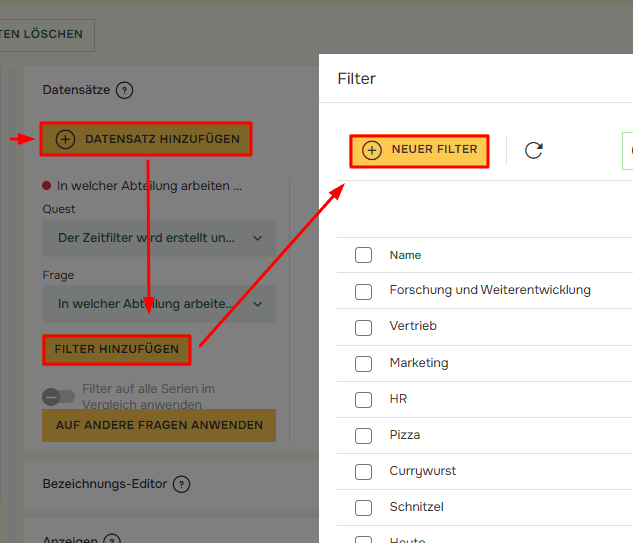Click help icon next to Anzeigen
Screen dimensions: 633x543
[112, 540]
